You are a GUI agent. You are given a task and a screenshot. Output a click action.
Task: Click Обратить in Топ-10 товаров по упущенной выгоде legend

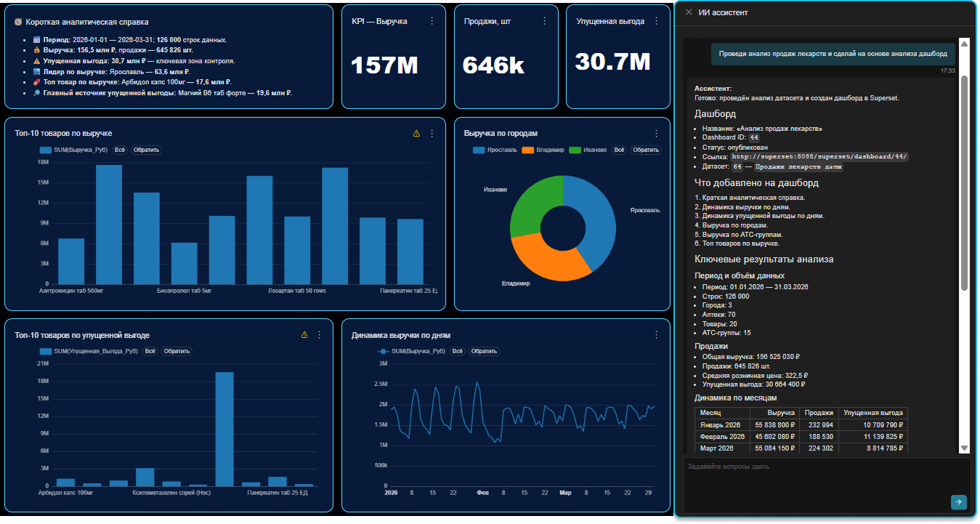176,351
